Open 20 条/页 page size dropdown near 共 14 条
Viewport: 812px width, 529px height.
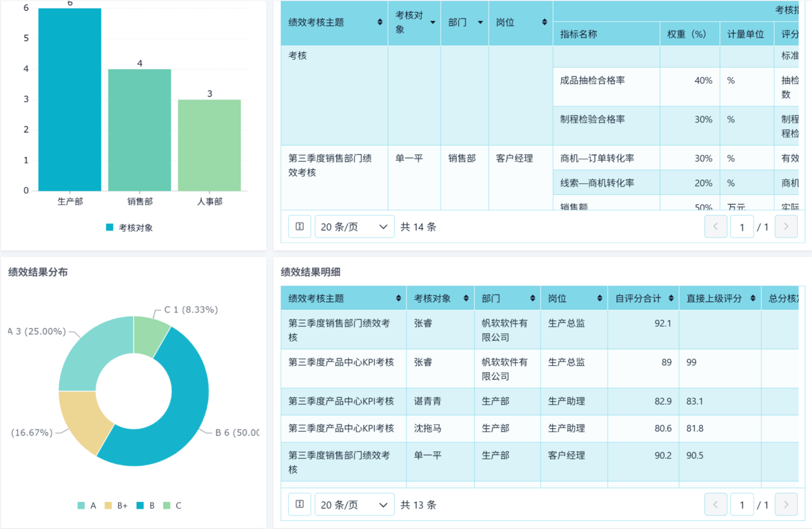tap(355, 227)
